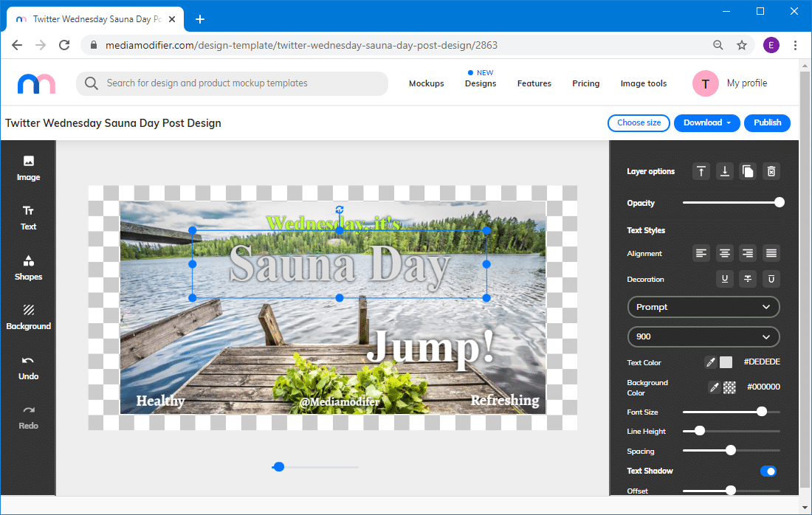Align text right
This screenshot has width=812, height=515.
coord(748,253)
